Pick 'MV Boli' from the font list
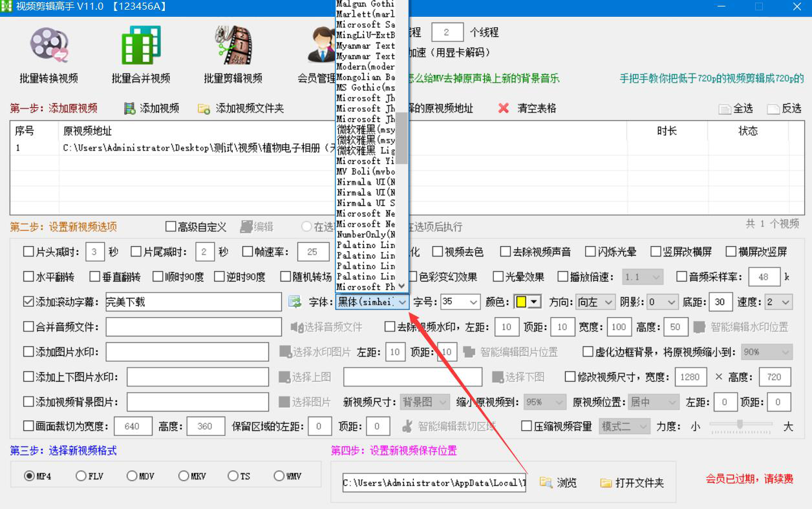Screen dimensions: 812x509 365,171
